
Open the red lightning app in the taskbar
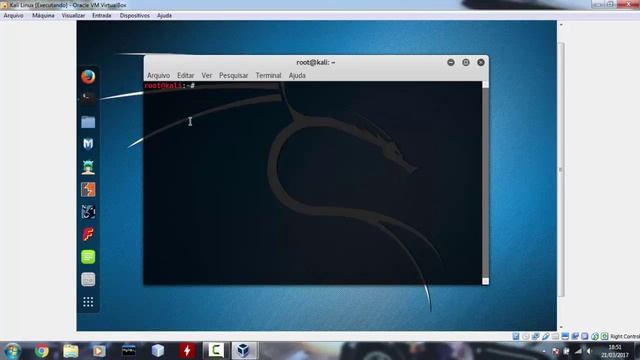click(187, 351)
